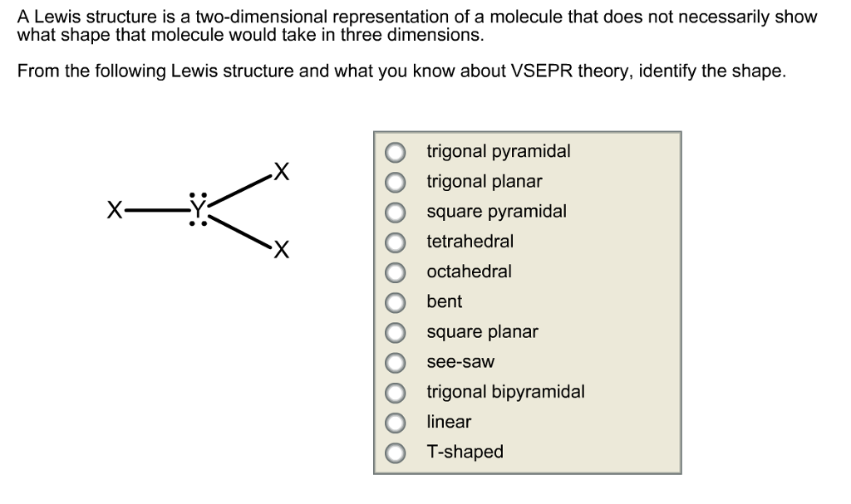Select the linear radio button
This screenshot has width=851, height=504.
click(x=395, y=422)
